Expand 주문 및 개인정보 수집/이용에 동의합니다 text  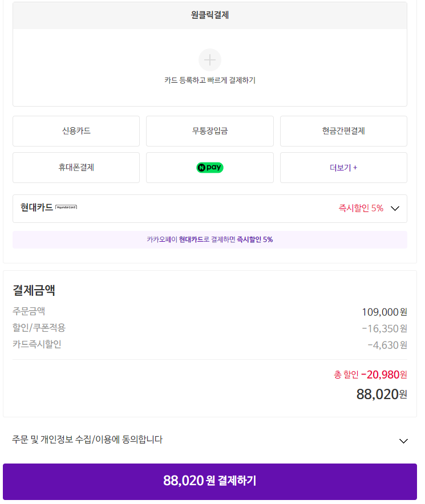87,440
